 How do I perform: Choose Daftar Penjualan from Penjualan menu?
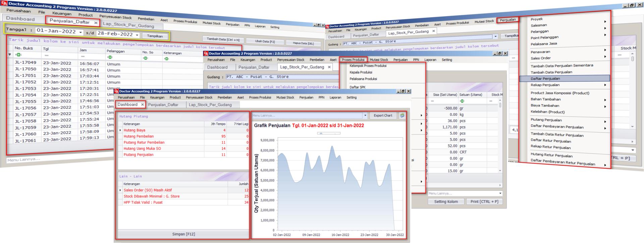tap(565, 79)
